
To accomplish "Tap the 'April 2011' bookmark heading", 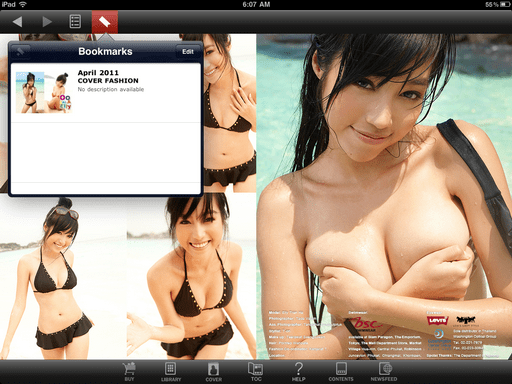I will click(98, 72).
